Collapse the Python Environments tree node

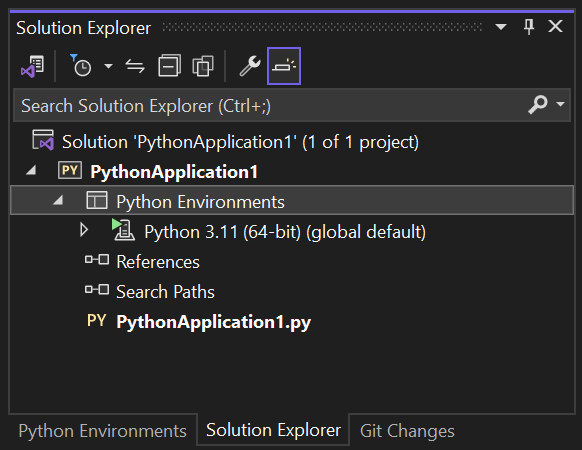point(58,201)
